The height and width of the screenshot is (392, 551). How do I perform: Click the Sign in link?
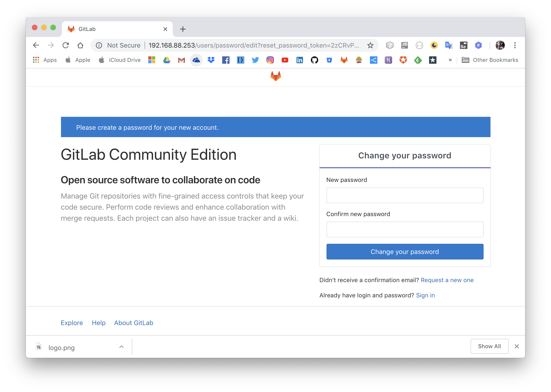pyautogui.click(x=425, y=295)
